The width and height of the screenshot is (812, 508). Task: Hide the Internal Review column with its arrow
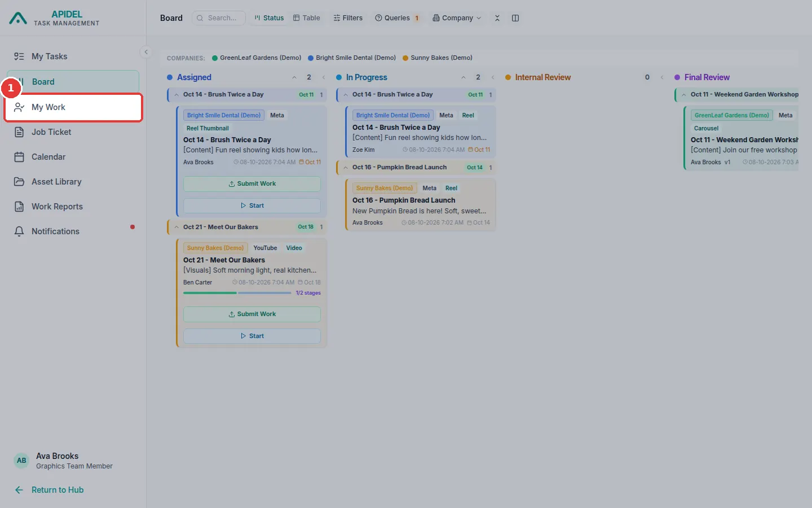[x=662, y=77]
